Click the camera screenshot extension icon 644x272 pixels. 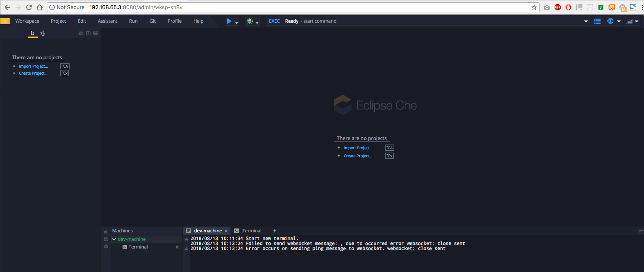547,7
